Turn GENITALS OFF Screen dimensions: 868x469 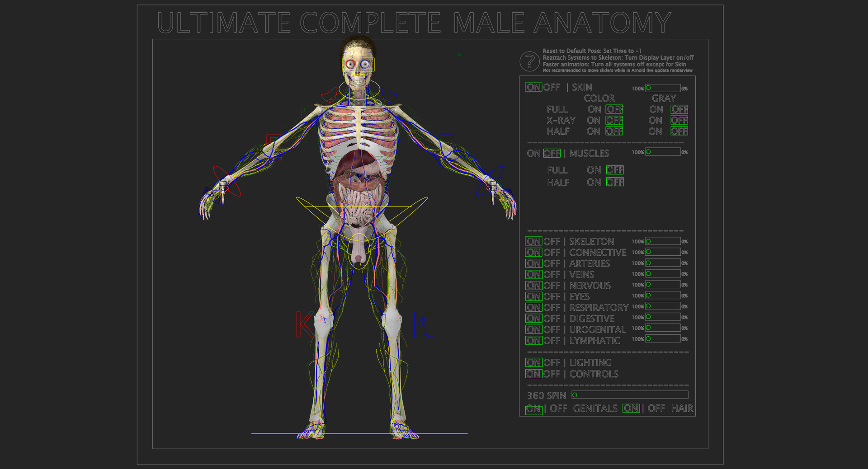click(558, 408)
